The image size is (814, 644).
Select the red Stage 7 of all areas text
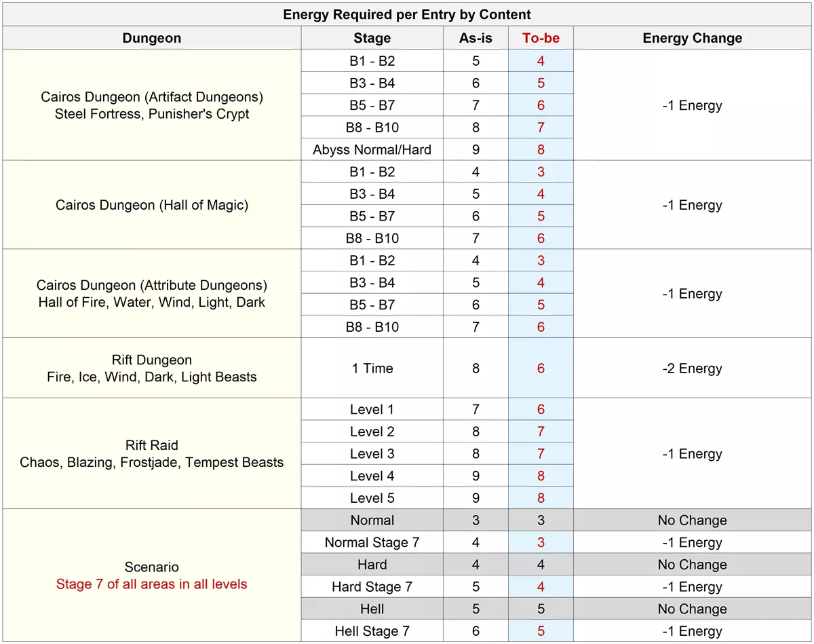(x=152, y=584)
